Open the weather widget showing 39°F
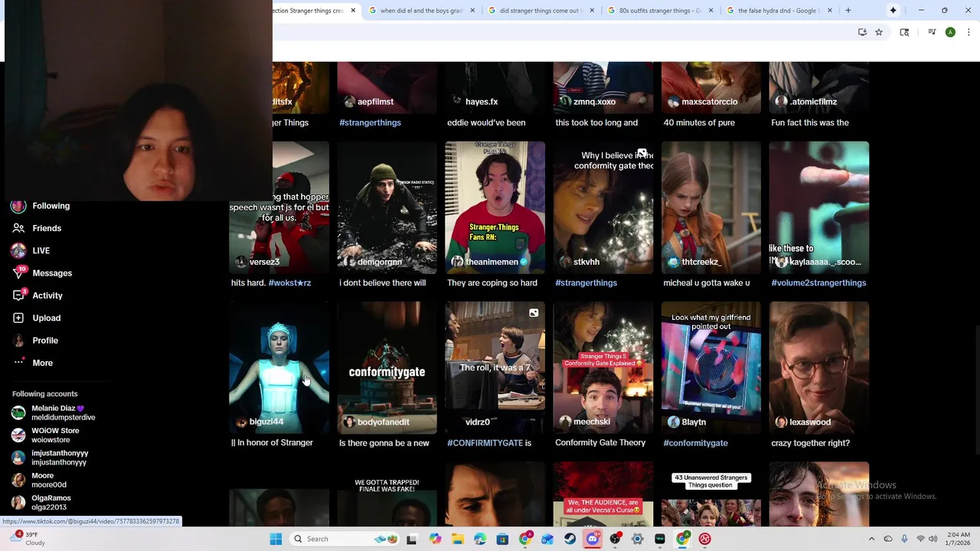Viewport: 980px width, 551px height. (x=28, y=539)
